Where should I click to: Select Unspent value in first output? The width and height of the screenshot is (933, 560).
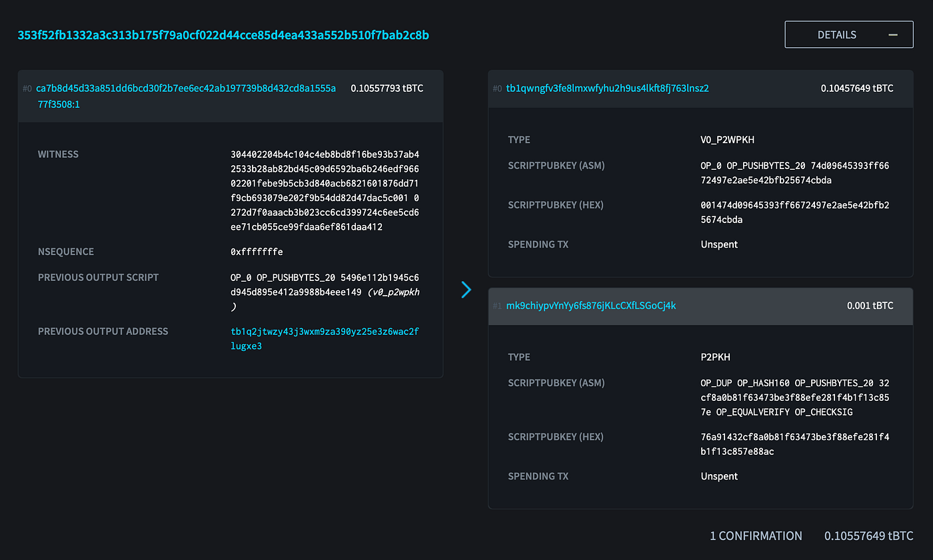tap(719, 244)
